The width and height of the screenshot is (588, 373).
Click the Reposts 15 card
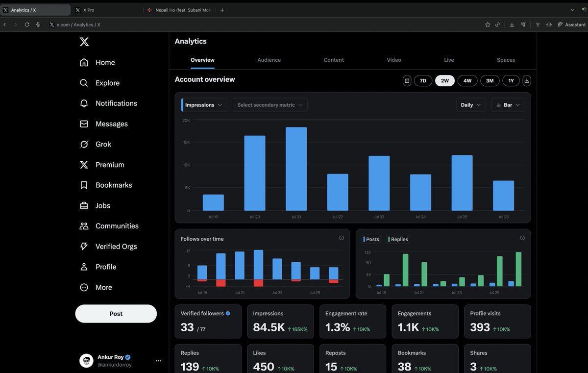(353, 358)
